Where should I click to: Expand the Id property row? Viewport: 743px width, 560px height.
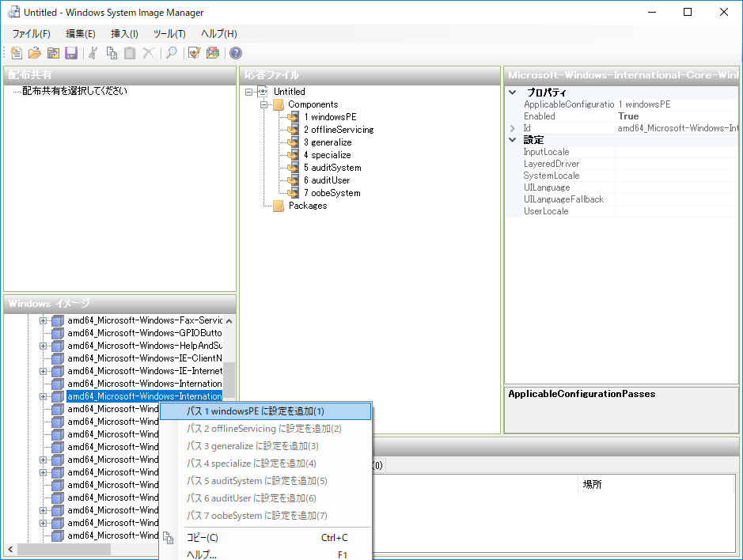[512, 128]
